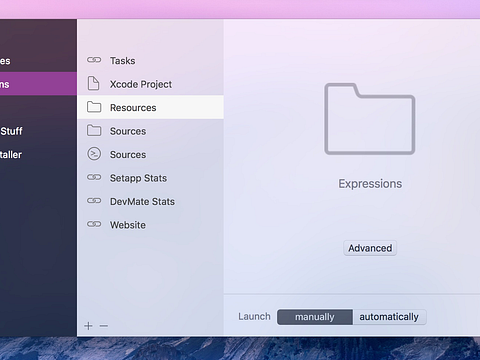Click the folder icon beside Resources

coord(94,107)
